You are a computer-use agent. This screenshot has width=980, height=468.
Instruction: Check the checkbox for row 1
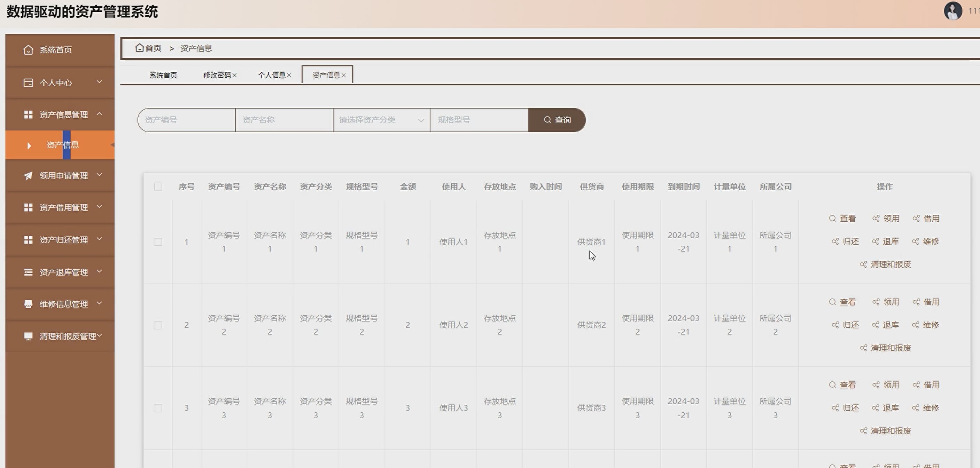tap(158, 242)
